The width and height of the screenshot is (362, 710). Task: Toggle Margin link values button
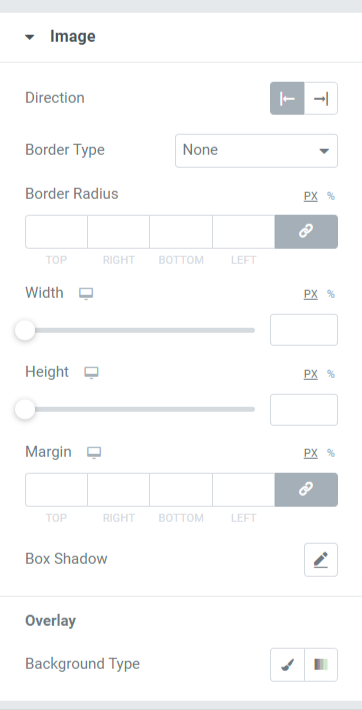(x=306, y=489)
